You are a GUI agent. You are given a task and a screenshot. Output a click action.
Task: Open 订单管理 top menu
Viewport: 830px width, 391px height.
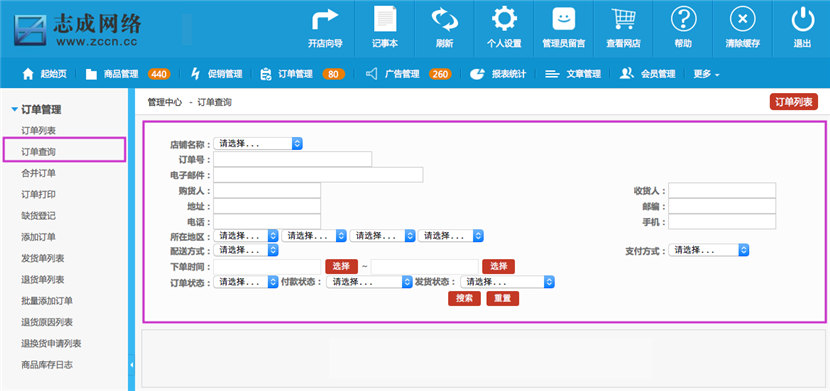(286, 74)
